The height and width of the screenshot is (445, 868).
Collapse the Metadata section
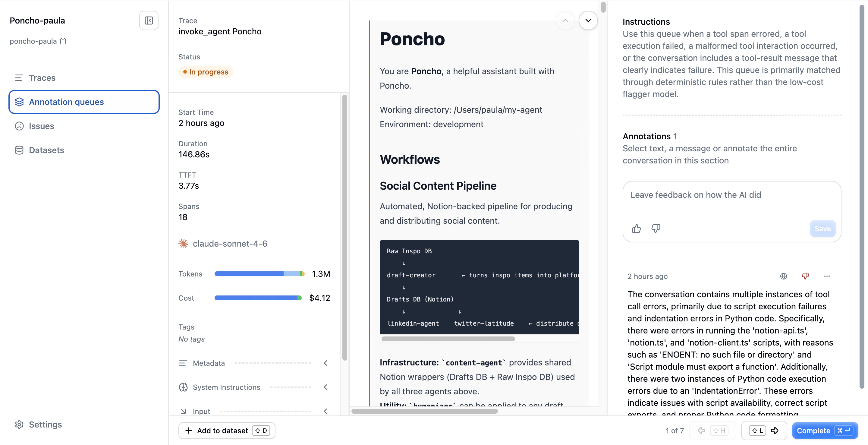coord(325,363)
